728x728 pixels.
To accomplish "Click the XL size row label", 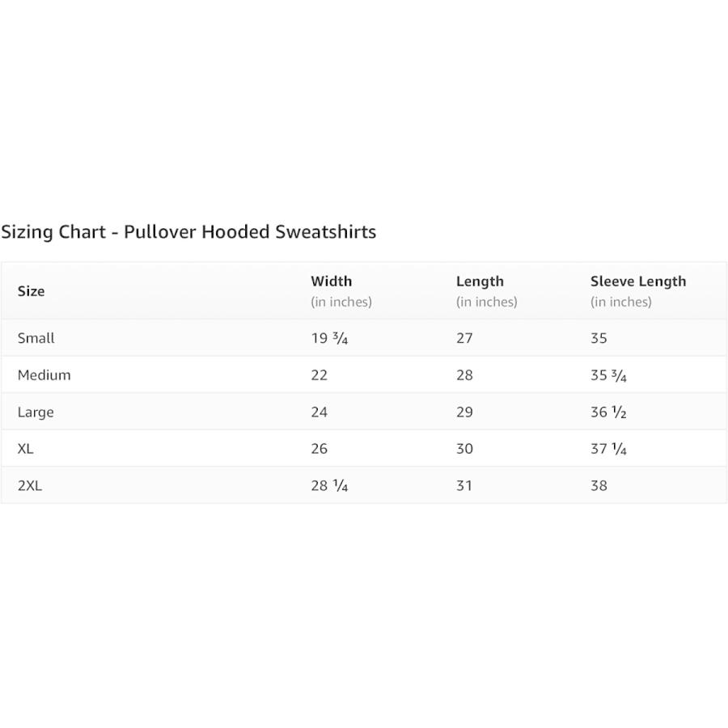I will [26, 449].
